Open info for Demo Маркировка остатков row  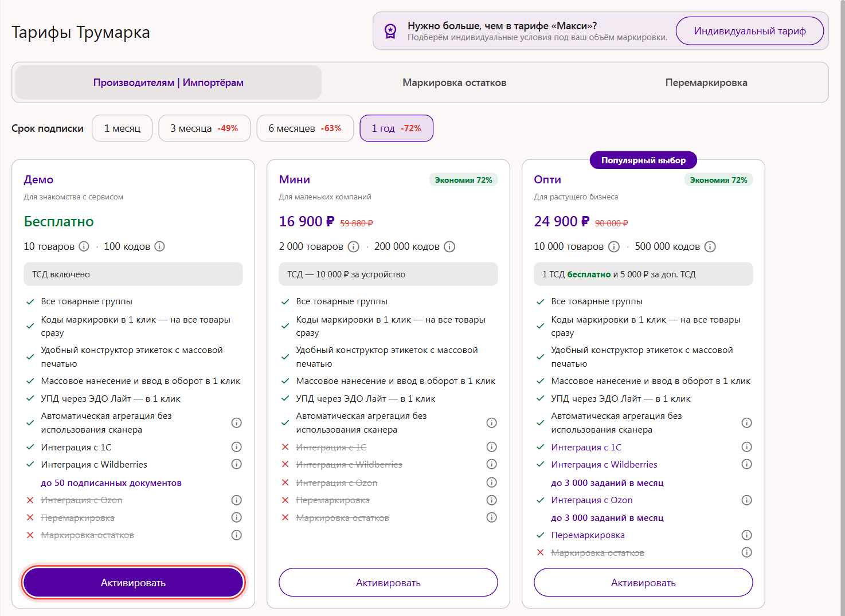[x=236, y=535]
